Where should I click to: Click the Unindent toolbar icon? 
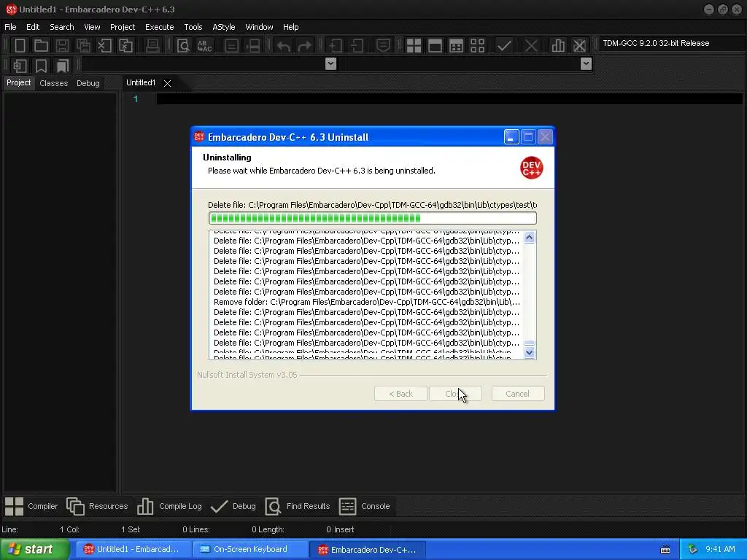tap(356, 46)
